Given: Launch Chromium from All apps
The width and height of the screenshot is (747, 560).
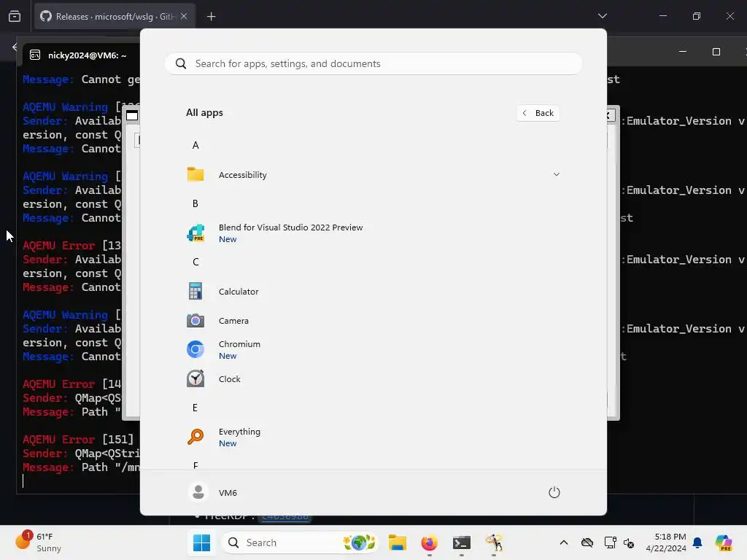Looking at the screenshot, I should point(373,349).
